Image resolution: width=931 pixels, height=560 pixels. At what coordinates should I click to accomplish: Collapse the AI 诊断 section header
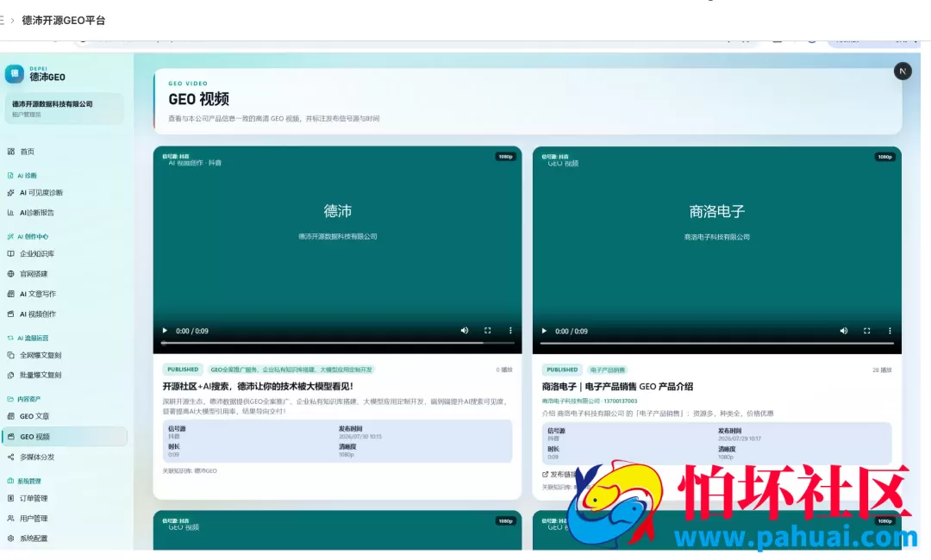pos(22,176)
